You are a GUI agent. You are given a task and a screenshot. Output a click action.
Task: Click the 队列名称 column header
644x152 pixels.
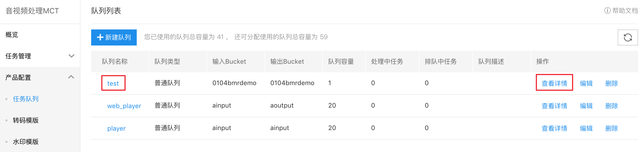click(x=115, y=61)
